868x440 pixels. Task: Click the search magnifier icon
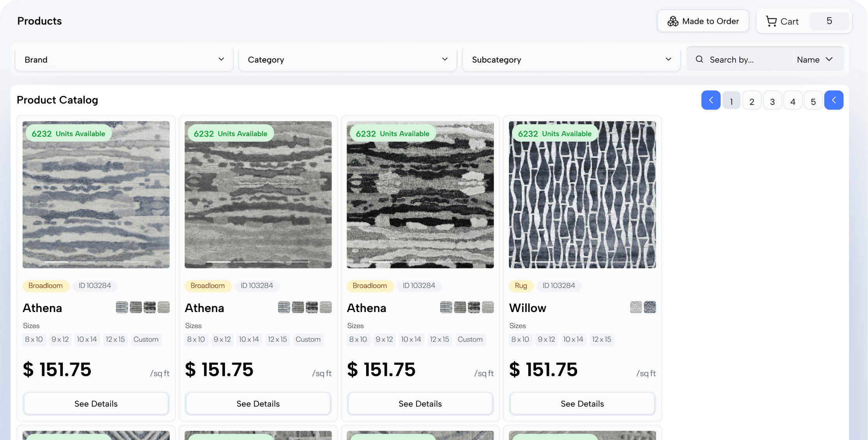[x=700, y=59]
